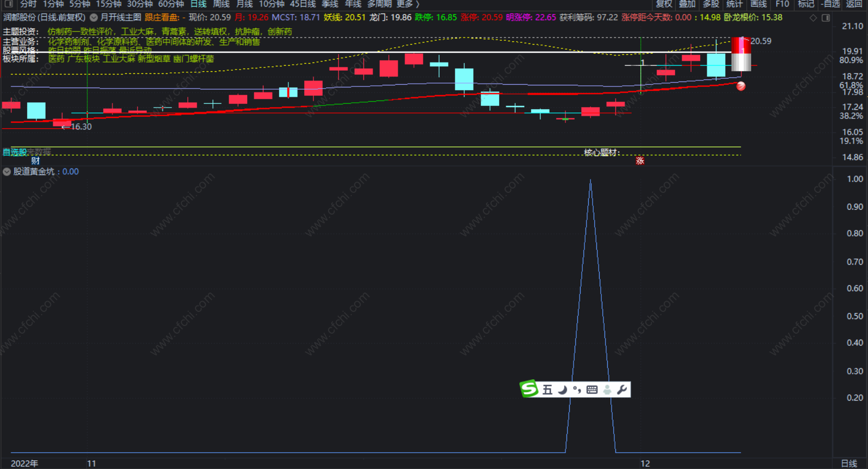Click the 跟庄看盘 label
The image size is (868, 469).
click(x=161, y=17)
